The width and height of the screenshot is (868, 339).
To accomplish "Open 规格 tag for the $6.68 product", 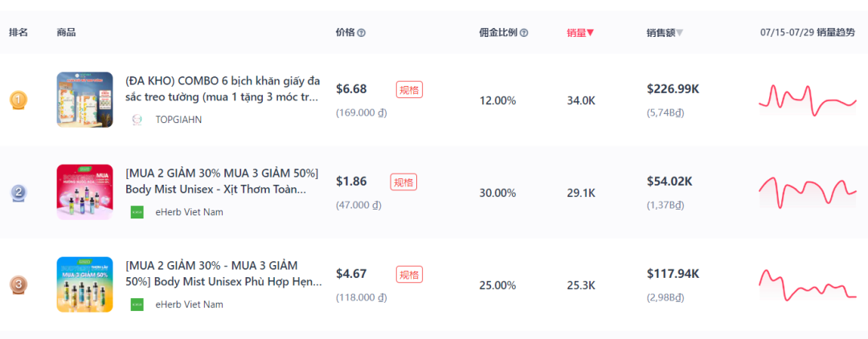I will coord(409,90).
